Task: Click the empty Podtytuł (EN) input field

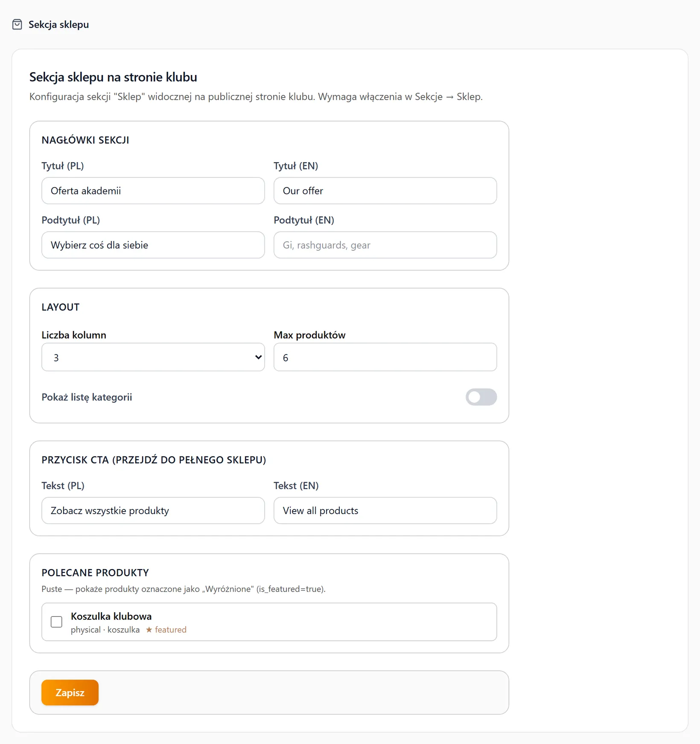Action: 385,245
